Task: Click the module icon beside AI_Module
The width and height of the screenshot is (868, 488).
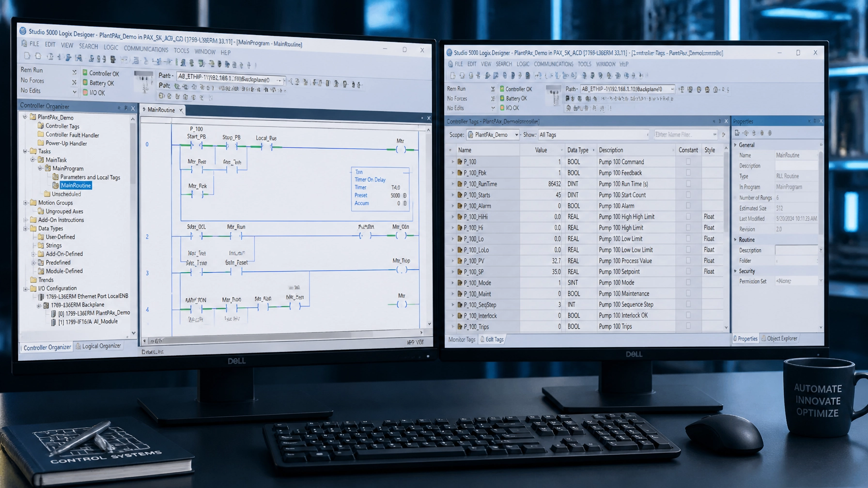Action: 53,322
